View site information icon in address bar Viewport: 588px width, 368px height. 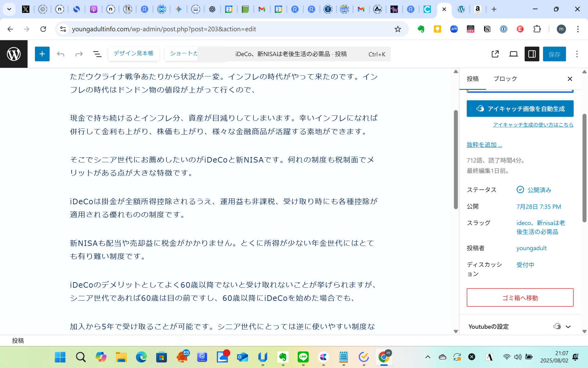(63, 29)
